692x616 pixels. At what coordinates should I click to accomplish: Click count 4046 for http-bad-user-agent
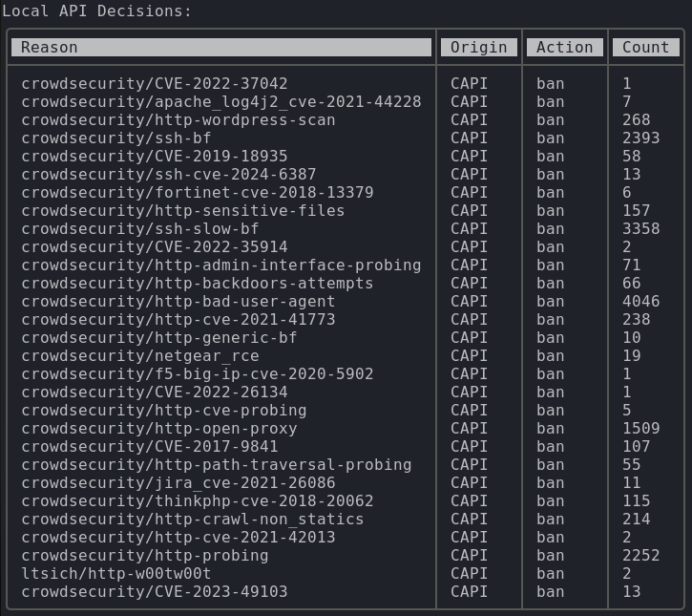tap(641, 302)
